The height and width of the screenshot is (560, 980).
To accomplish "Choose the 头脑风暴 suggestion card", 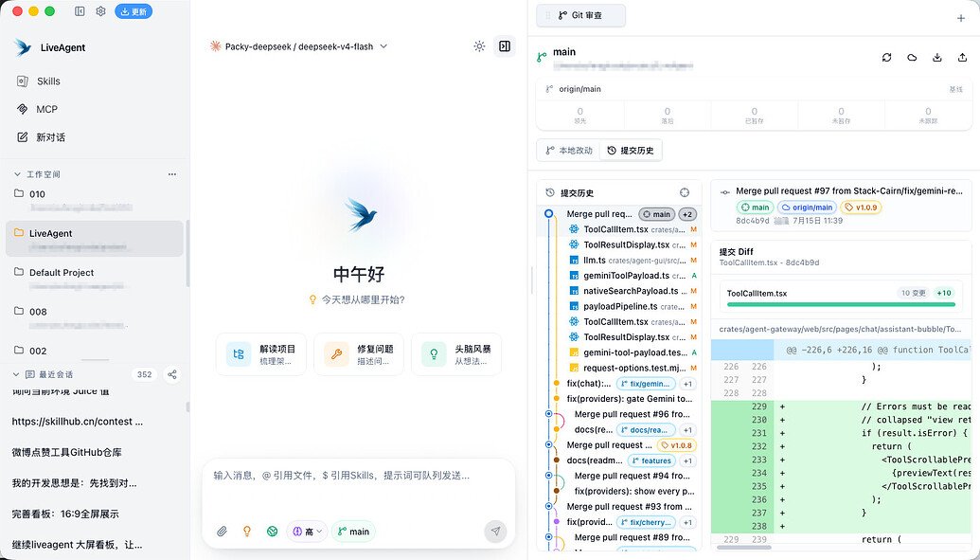I will coord(456,354).
